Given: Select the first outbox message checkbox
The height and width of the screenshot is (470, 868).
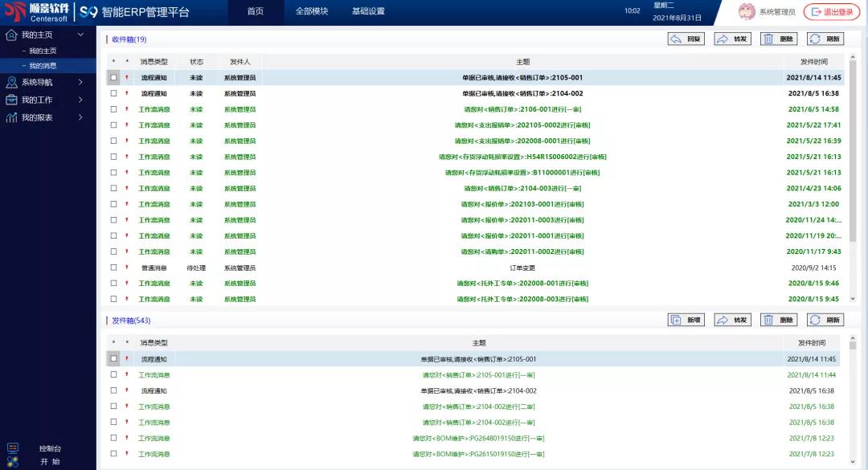Looking at the screenshot, I should pos(114,359).
